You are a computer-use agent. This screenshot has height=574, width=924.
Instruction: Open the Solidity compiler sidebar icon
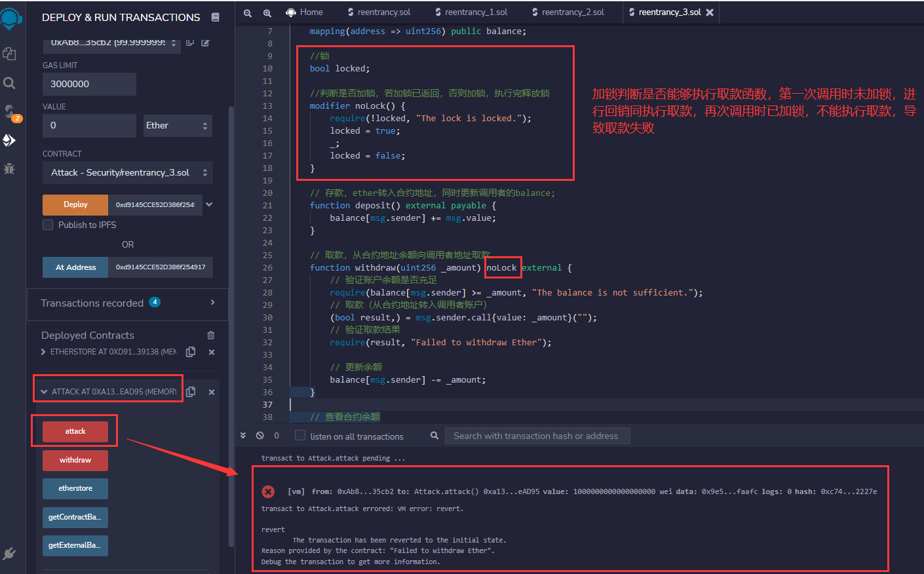9,111
